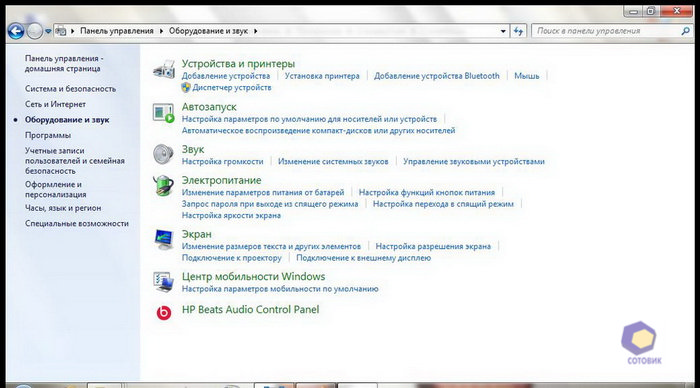Click the Forward navigation arrow button
The height and width of the screenshot is (388, 700).
(x=34, y=31)
